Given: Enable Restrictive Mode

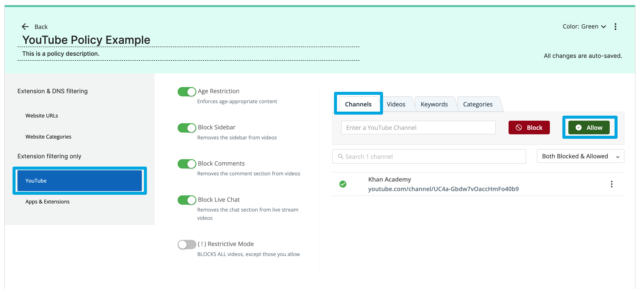Looking at the screenshot, I should pos(187,244).
